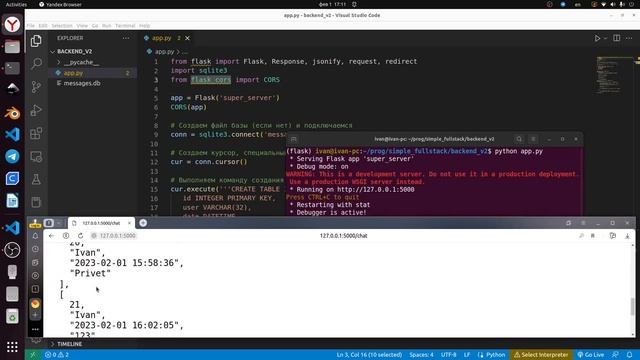
Task: Close the app.py editor tab
Action: coord(187,38)
